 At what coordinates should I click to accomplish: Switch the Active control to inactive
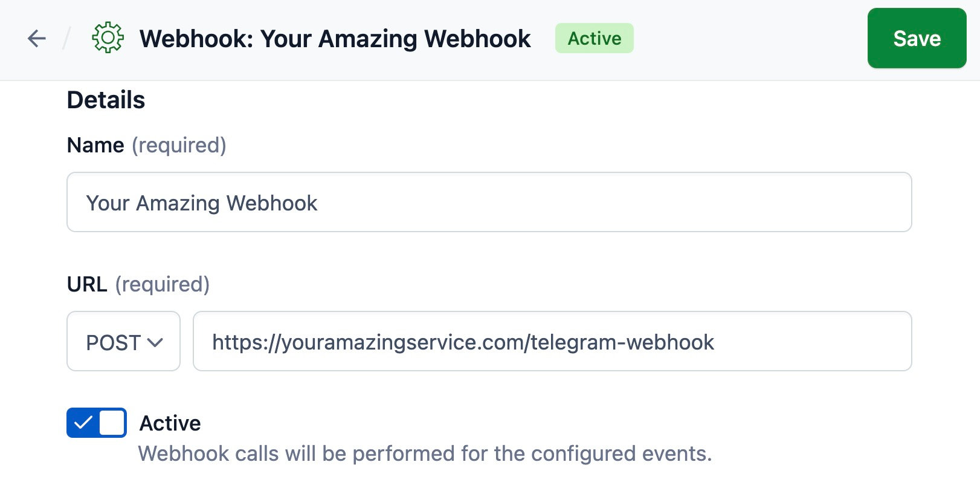tap(96, 423)
